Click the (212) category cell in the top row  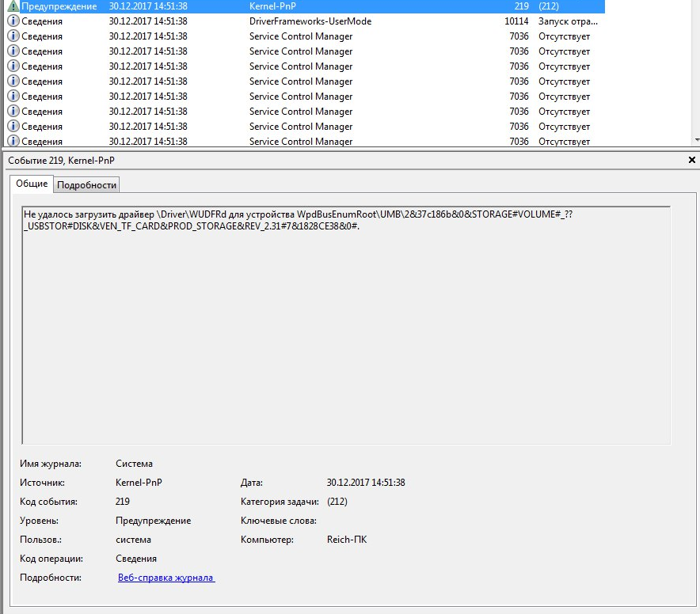click(549, 6)
